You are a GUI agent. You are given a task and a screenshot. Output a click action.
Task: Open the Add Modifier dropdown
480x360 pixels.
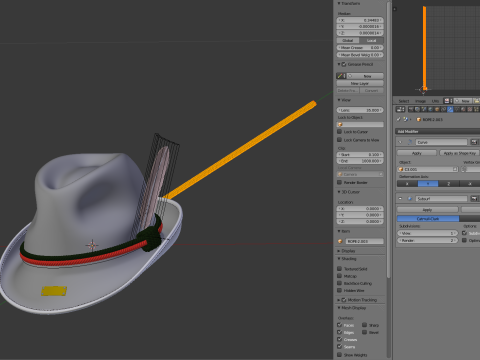coord(438,131)
